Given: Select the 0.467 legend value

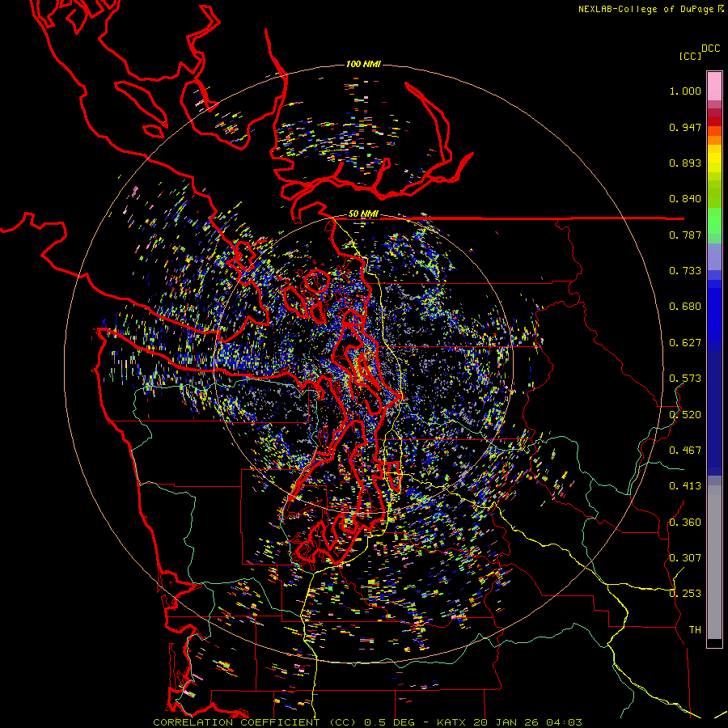Looking at the screenshot, I should pos(685,451).
